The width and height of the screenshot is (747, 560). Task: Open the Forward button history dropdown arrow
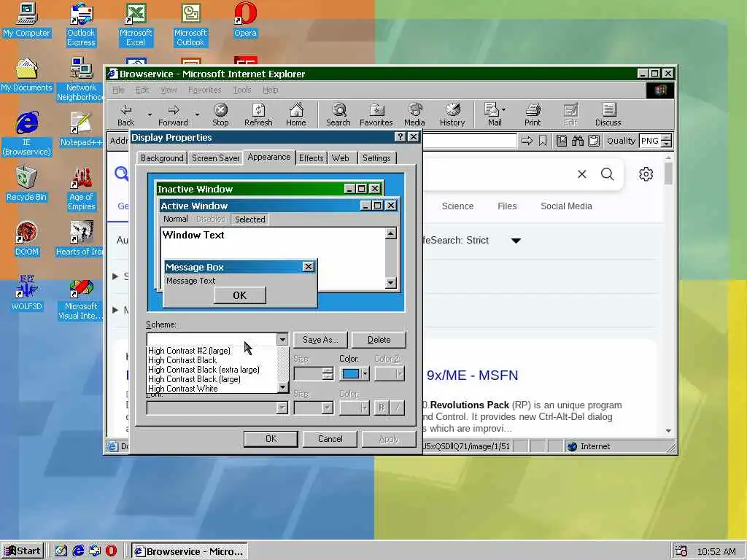tap(197, 114)
